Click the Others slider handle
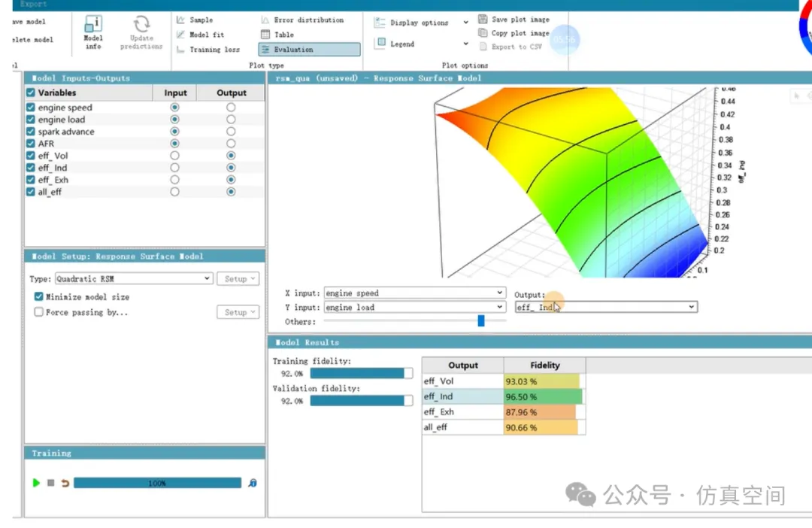 coord(481,321)
